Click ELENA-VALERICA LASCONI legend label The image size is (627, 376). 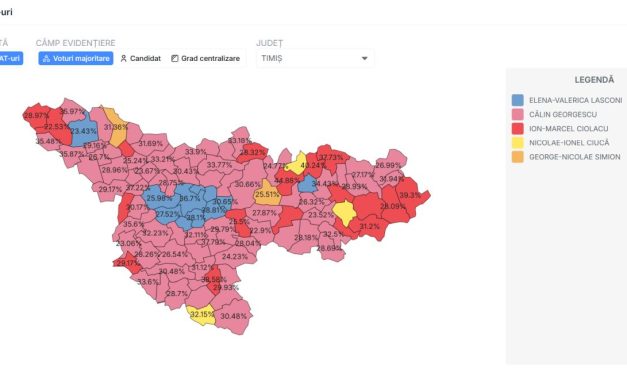pyautogui.click(x=575, y=100)
